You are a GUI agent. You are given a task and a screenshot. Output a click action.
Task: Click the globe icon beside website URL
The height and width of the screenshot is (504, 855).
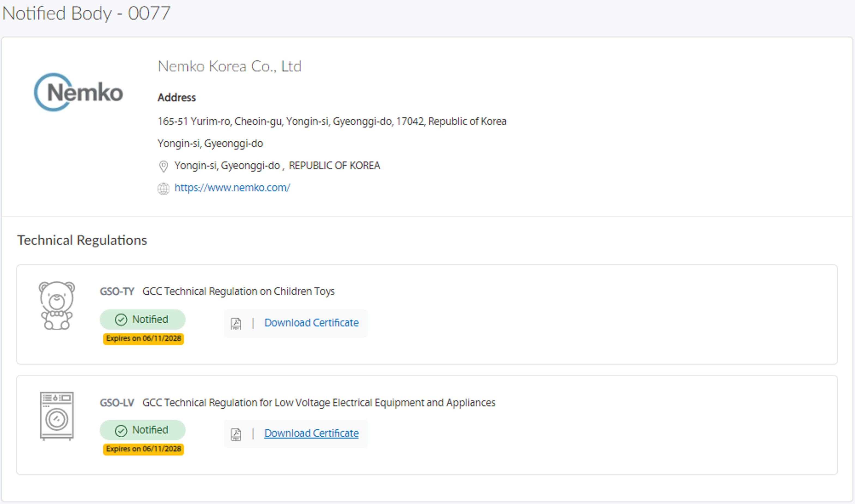click(163, 188)
